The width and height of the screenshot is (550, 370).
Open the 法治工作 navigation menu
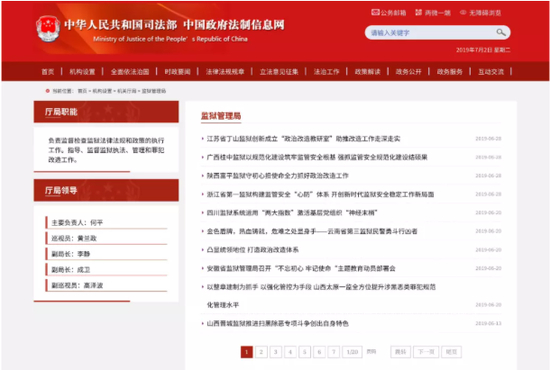[326, 72]
